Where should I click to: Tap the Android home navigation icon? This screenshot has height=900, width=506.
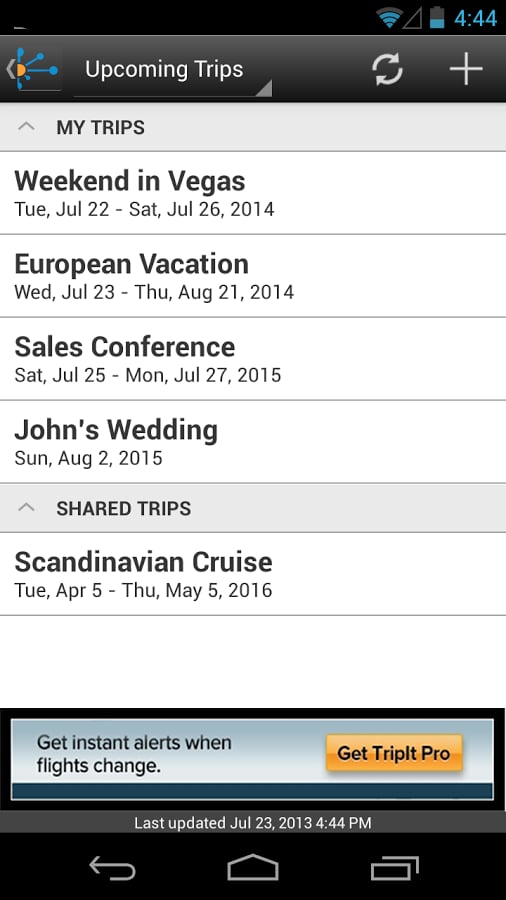pyautogui.click(x=253, y=867)
